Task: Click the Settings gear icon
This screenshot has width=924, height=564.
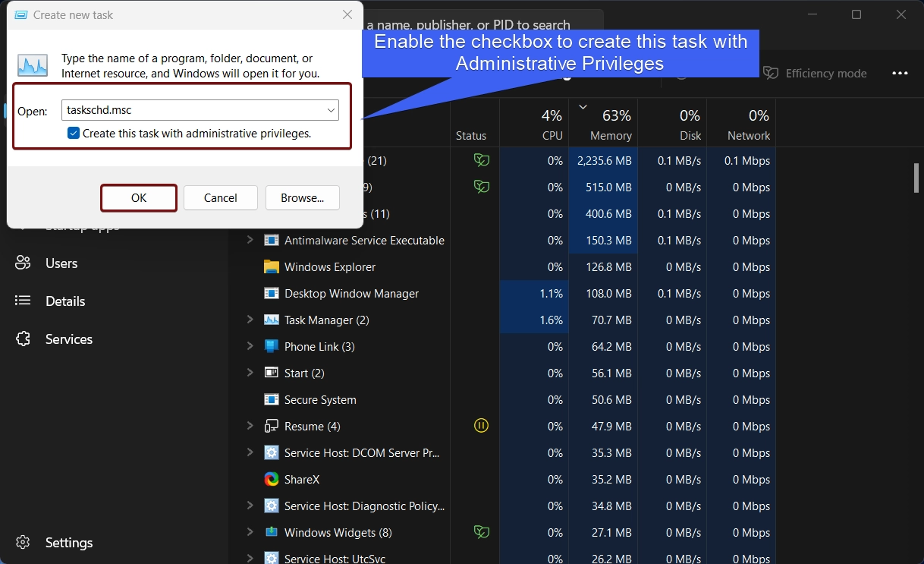Action: tap(23, 543)
